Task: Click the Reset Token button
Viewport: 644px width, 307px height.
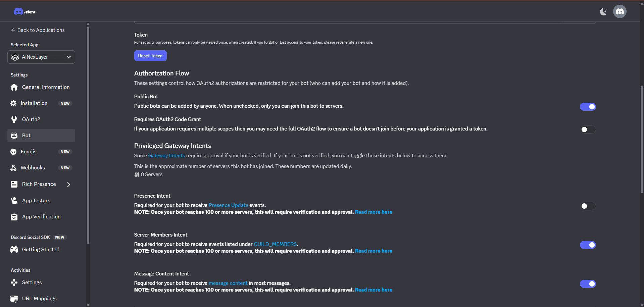Action: pyautogui.click(x=150, y=55)
